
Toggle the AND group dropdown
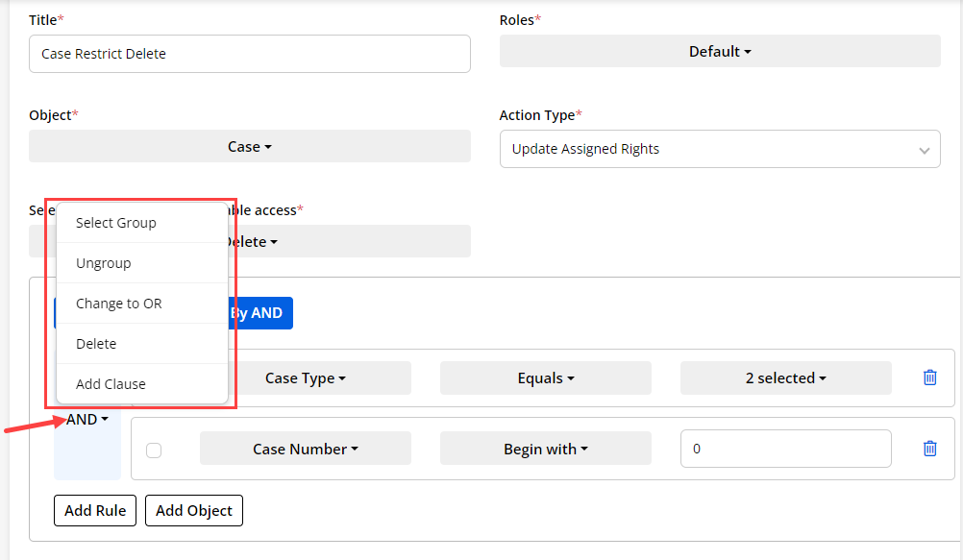[86, 419]
